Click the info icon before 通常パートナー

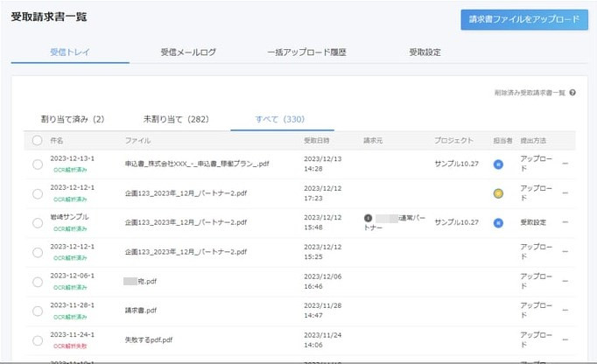368,218
